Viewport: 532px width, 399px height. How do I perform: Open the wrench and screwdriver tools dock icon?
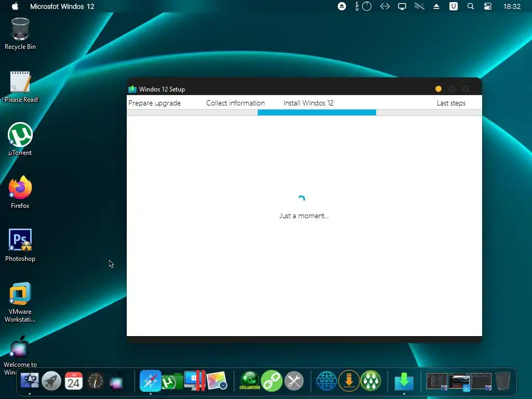click(294, 380)
